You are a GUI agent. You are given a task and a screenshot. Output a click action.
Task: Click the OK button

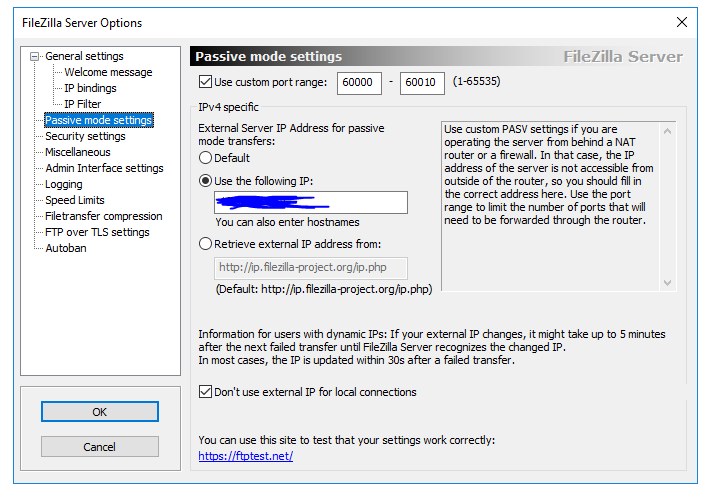100,412
